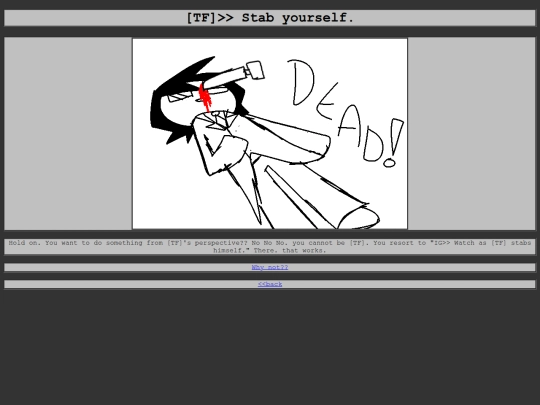Click the red blood splatter on the face
The image size is (540, 405).
206,97
